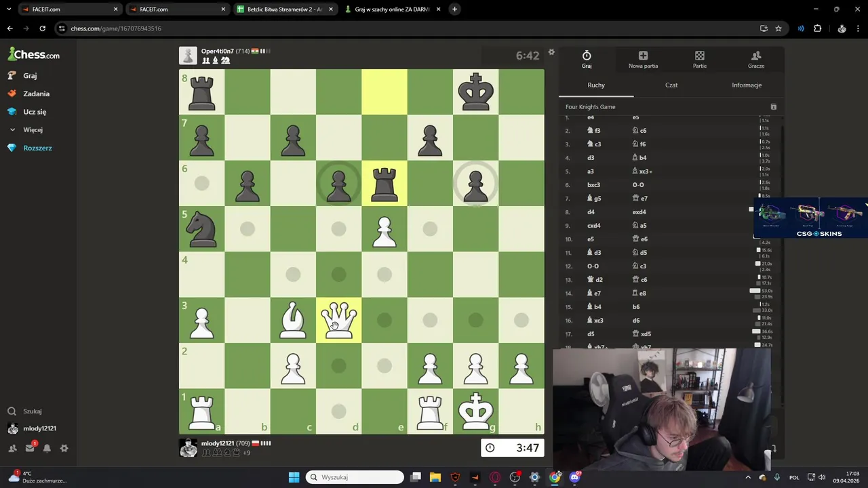This screenshot has width=868, height=488.
Task: Open Windows Start menu
Action: point(294,477)
